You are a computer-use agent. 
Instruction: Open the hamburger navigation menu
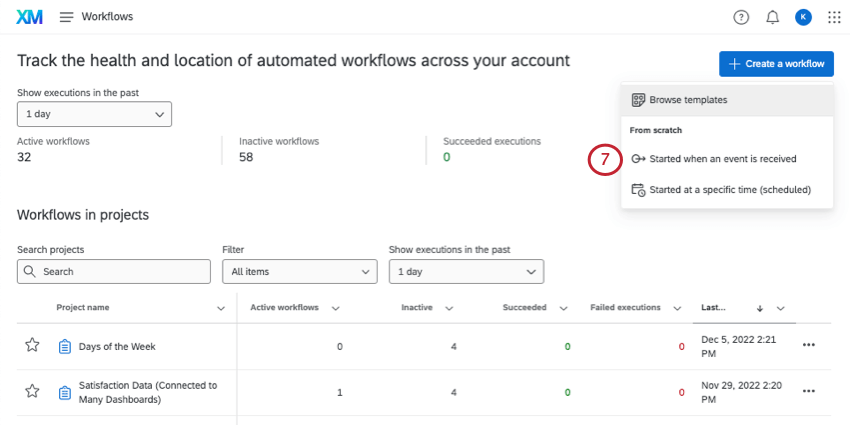click(x=67, y=17)
